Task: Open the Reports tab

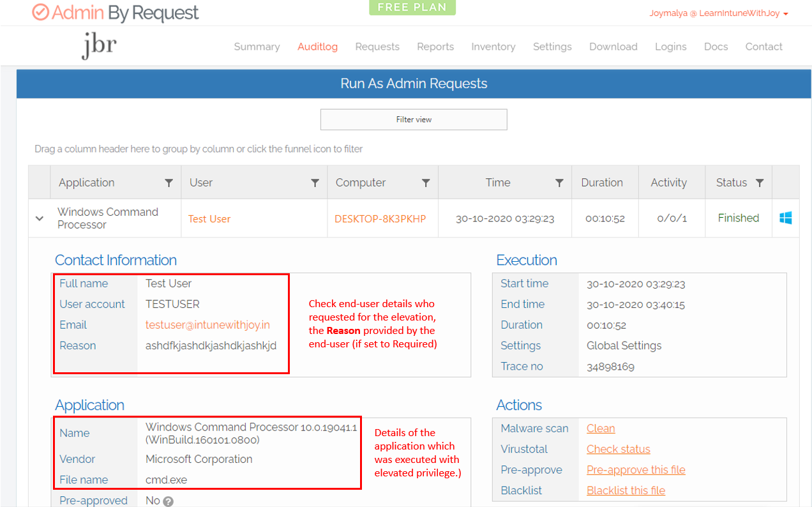Action: (435, 47)
